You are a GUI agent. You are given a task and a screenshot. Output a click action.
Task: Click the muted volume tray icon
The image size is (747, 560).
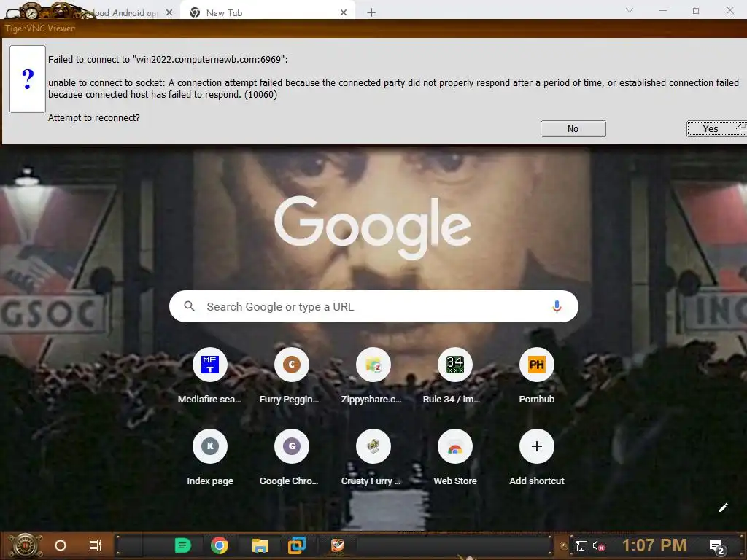tap(599, 545)
